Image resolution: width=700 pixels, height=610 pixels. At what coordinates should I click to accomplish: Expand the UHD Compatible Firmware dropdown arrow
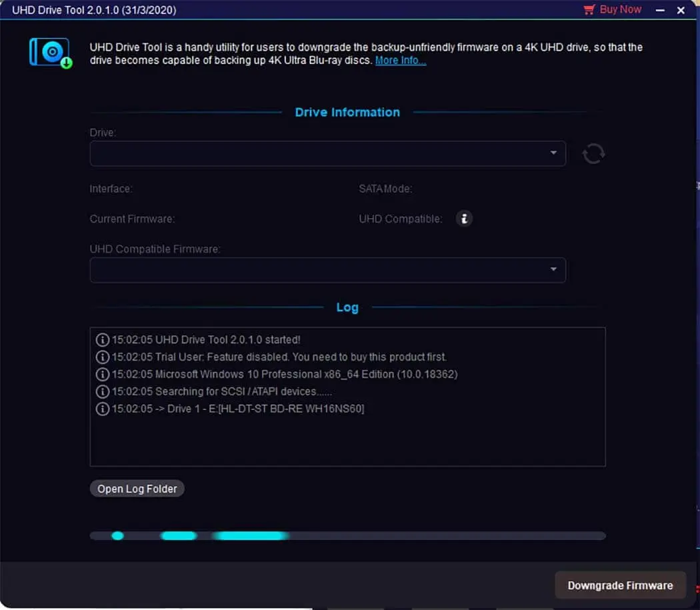coord(553,270)
